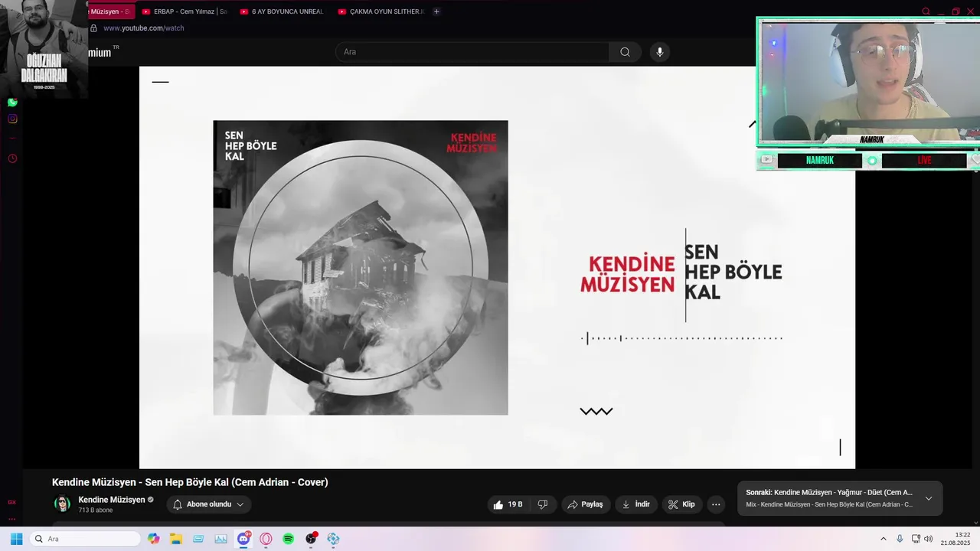Screen dimensions: 980x551
Task: Click the sidebar three-dots menu
Action: click(x=11, y=519)
